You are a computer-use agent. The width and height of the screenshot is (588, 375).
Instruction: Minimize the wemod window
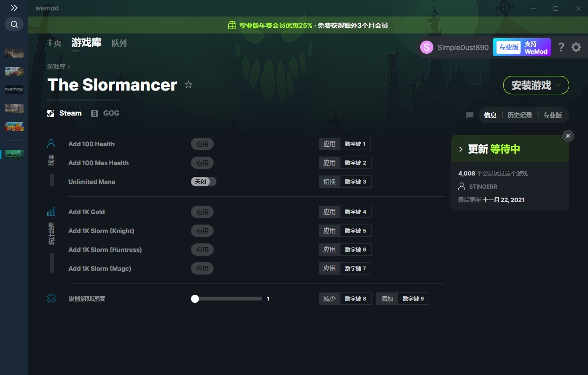pos(533,8)
